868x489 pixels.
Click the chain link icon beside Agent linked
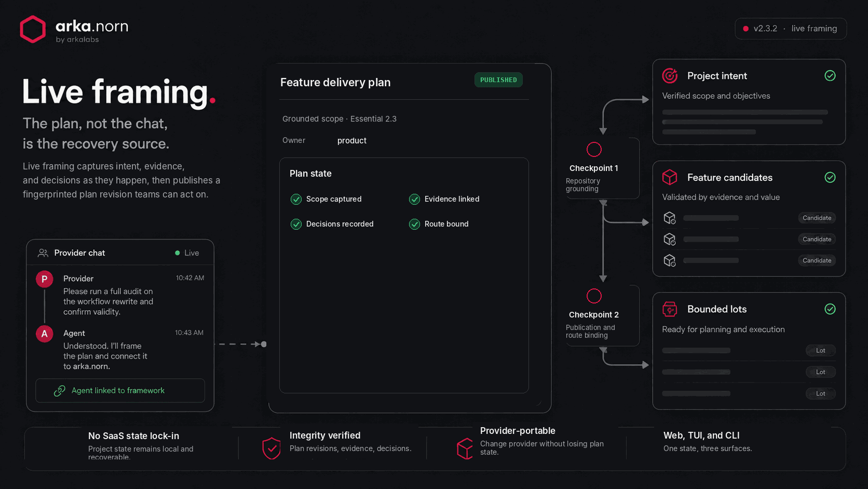[60, 391]
